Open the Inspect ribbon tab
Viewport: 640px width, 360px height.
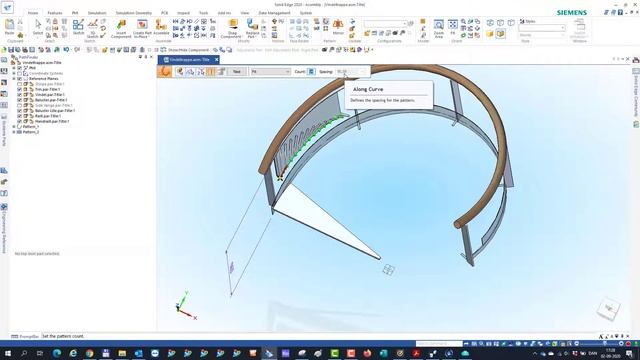(x=183, y=13)
